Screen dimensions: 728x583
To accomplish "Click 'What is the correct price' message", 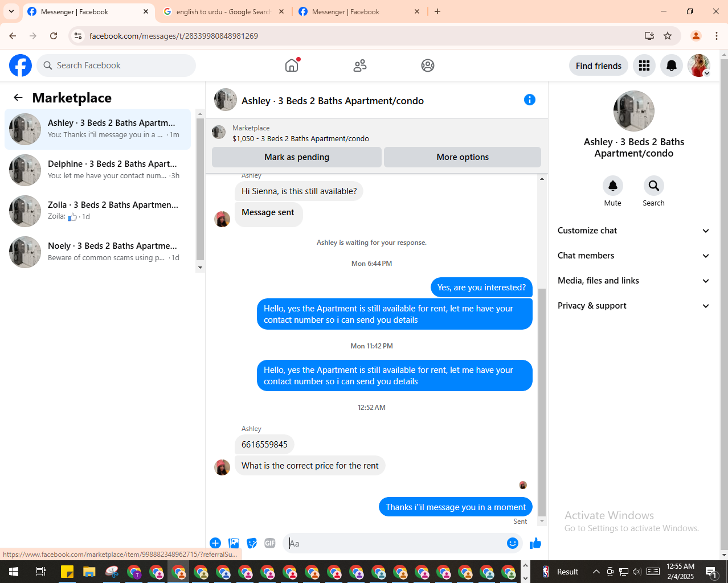I will 310,466.
